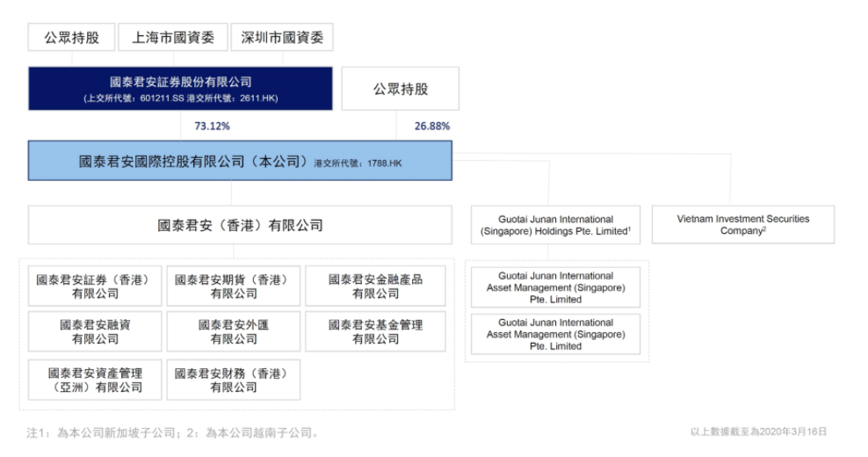Click the dark blue 國泰君安証券股份有限公司 box

tap(180, 89)
